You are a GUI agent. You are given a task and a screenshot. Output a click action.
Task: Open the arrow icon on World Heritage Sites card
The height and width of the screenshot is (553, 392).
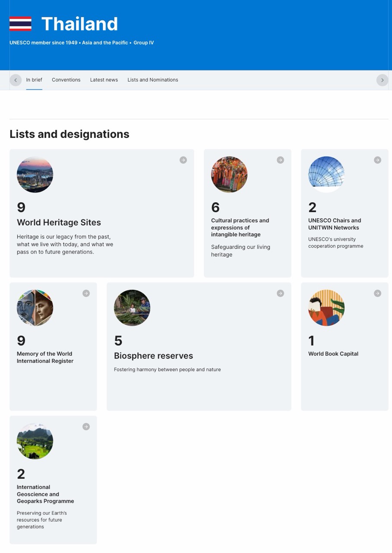click(183, 160)
